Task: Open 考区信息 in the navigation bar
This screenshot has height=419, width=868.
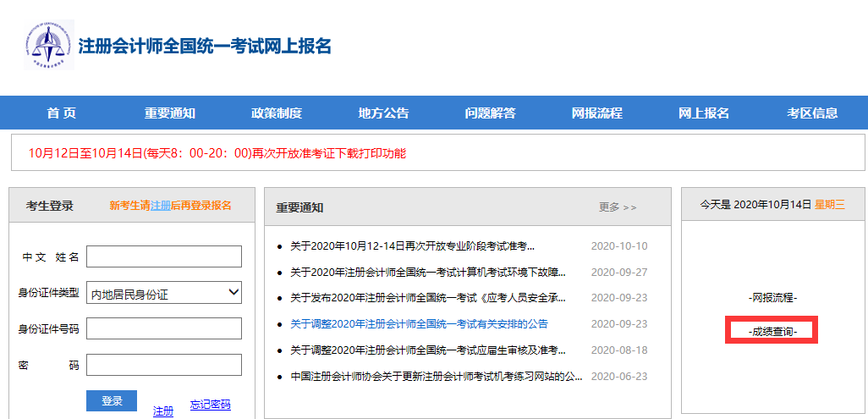Action: point(812,113)
